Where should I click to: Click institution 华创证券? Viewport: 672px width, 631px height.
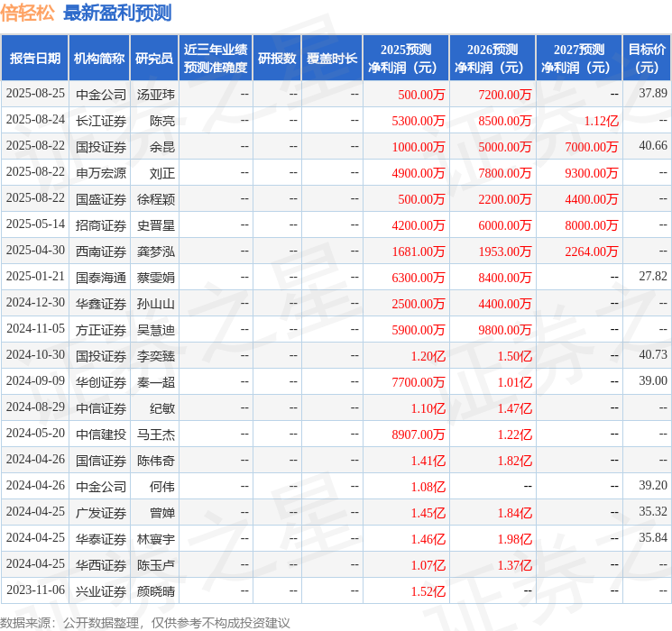point(101,382)
